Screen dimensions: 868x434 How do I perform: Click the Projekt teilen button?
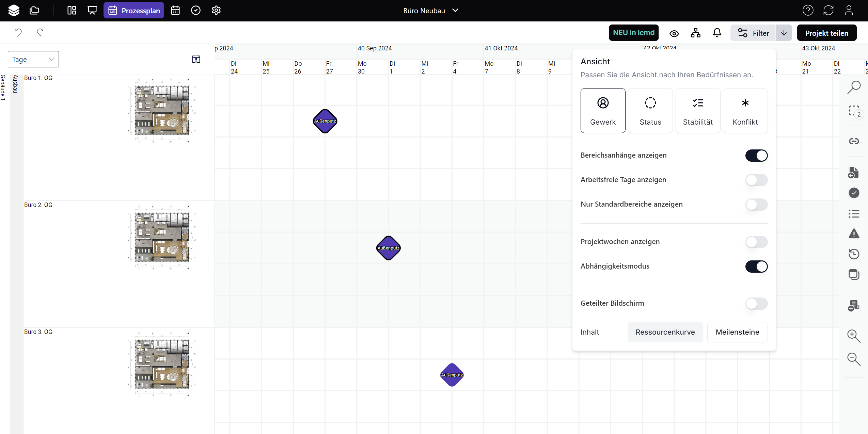pos(826,33)
